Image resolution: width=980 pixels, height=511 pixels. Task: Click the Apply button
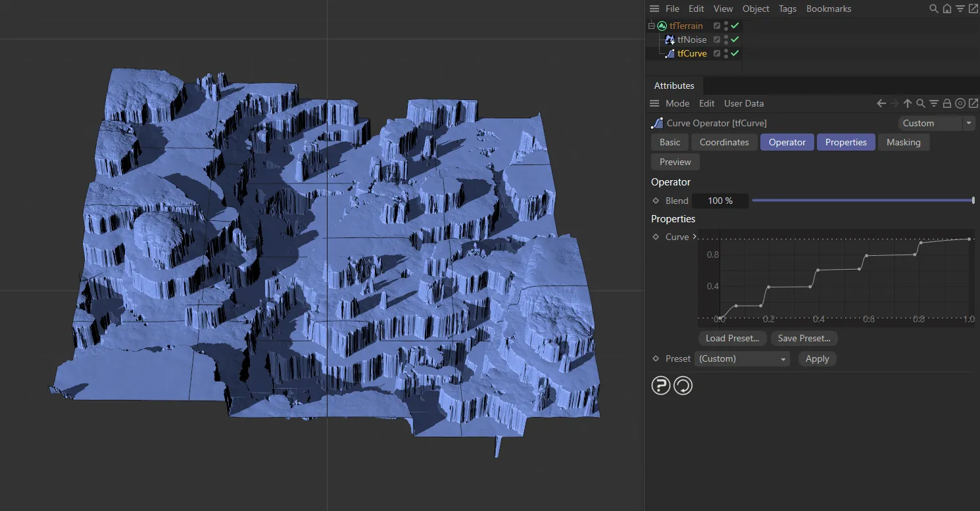click(x=817, y=359)
